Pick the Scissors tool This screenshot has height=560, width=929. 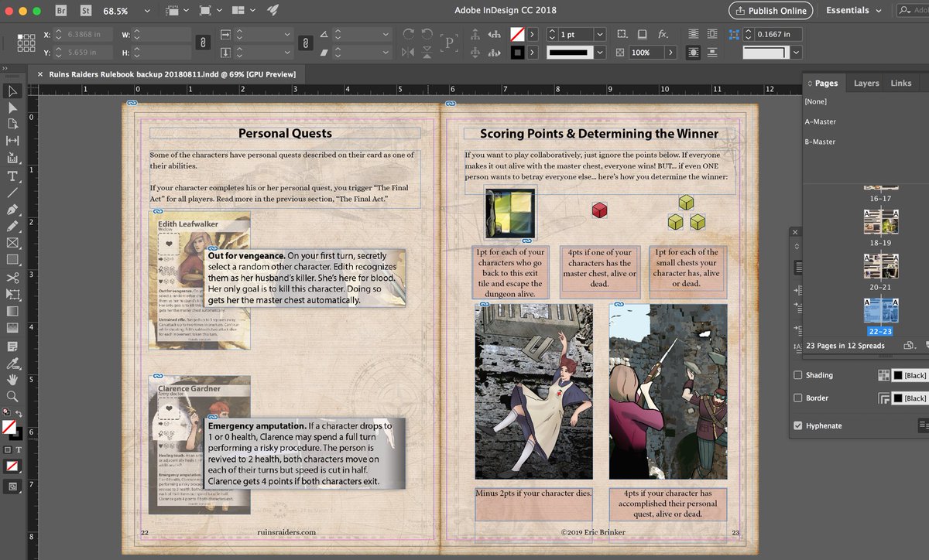click(12, 278)
